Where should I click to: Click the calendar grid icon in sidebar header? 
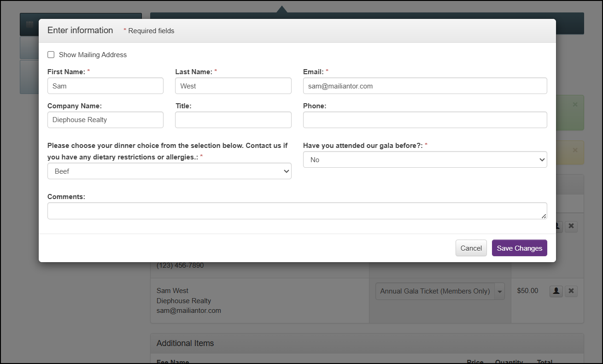click(29, 25)
